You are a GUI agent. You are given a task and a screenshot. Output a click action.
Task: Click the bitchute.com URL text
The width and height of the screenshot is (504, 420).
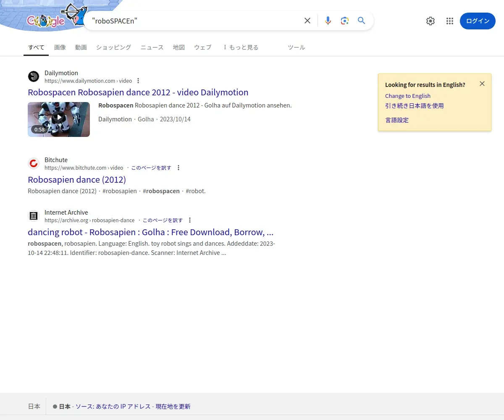pos(84,168)
